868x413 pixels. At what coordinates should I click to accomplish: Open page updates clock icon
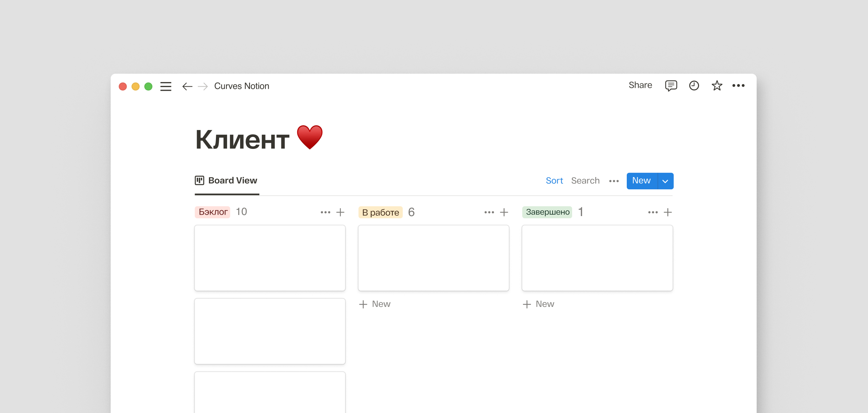(x=694, y=86)
